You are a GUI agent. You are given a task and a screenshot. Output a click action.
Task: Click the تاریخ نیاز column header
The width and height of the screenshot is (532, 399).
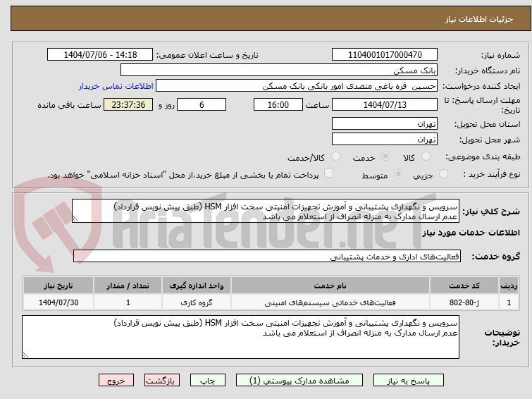(58, 286)
